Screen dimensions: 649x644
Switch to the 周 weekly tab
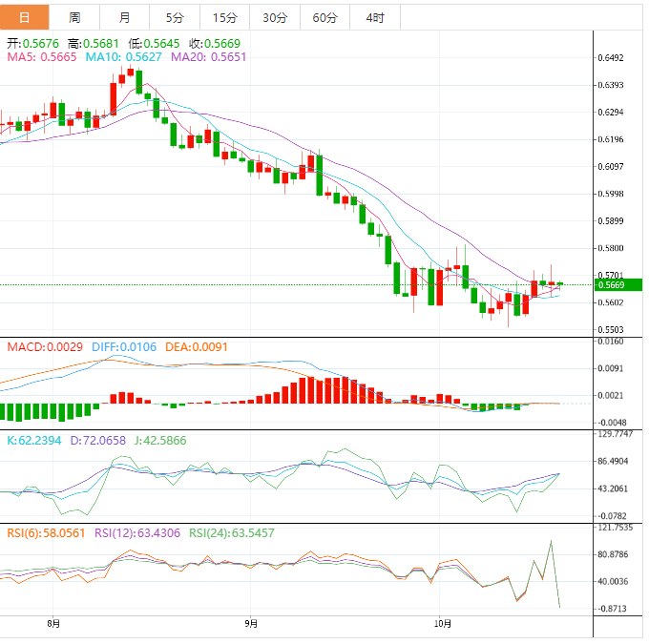click(74, 18)
